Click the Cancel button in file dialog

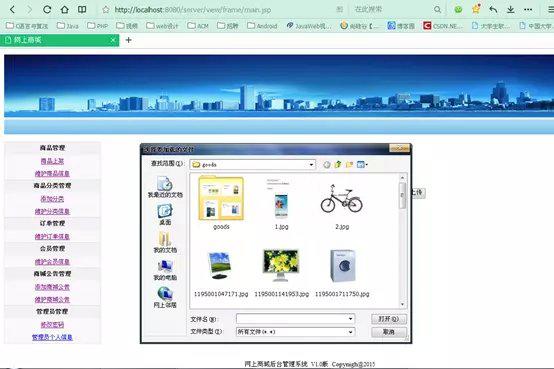(389, 332)
